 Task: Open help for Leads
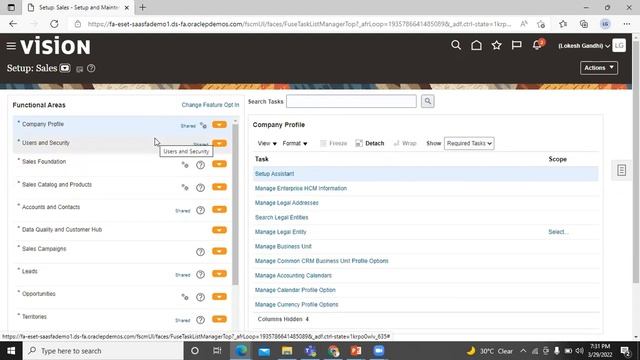[200, 274]
